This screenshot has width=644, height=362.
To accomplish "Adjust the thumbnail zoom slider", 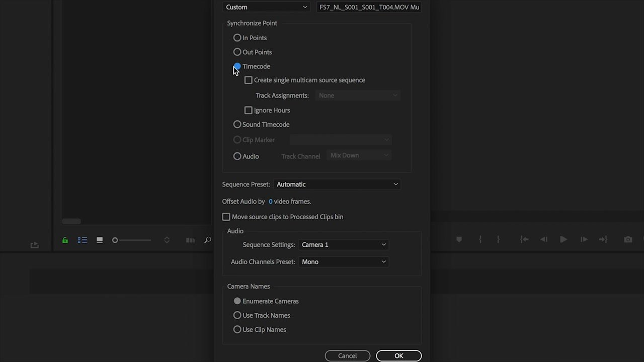I will coord(116,240).
